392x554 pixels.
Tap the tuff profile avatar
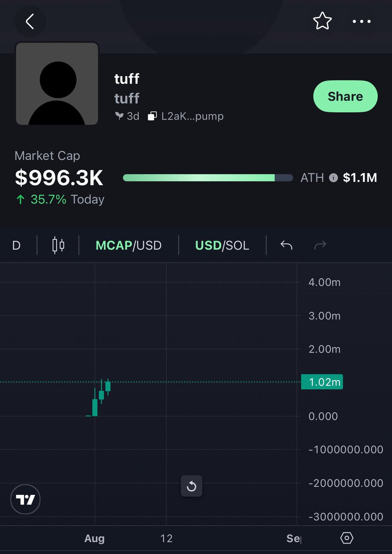(x=57, y=84)
